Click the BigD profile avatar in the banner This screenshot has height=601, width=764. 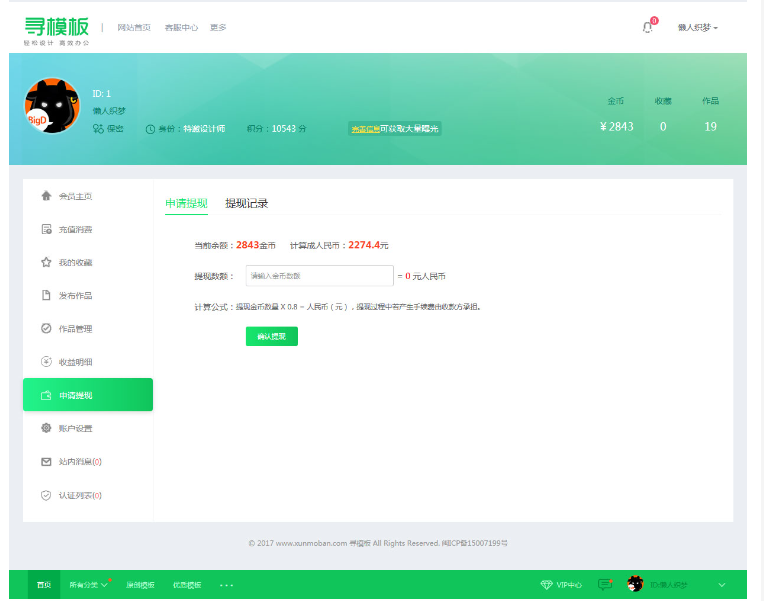pos(52,106)
